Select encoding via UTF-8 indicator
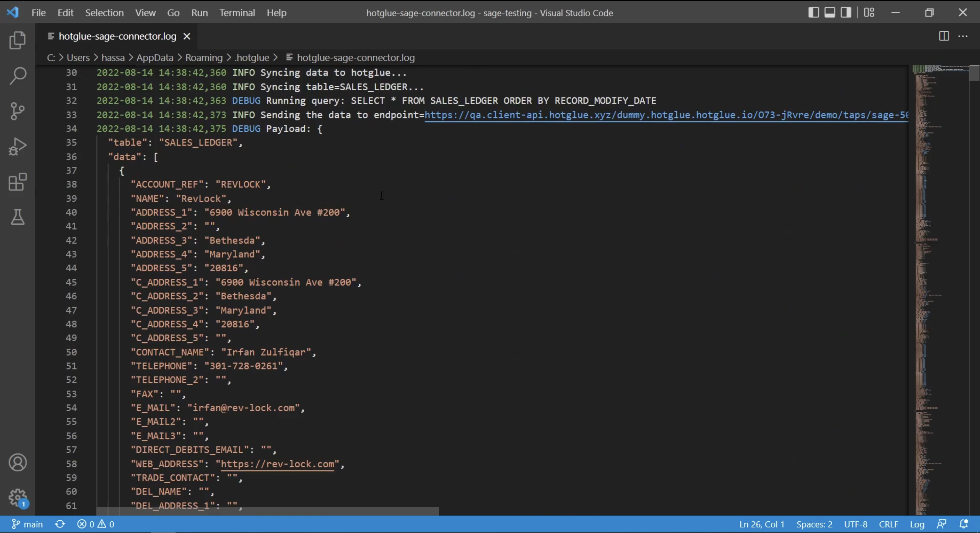This screenshot has height=533, width=980. pyautogui.click(x=856, y=524)
